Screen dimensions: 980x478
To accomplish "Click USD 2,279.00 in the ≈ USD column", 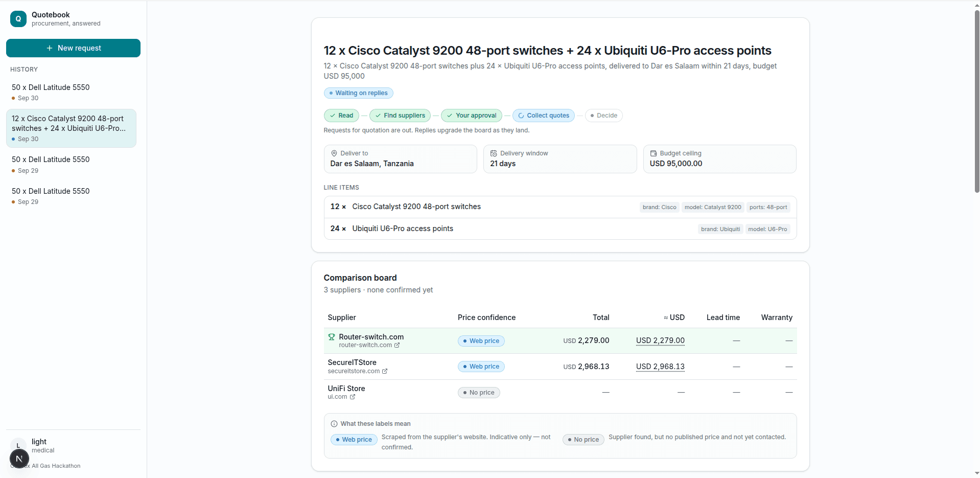I will (x=660, y=340).
